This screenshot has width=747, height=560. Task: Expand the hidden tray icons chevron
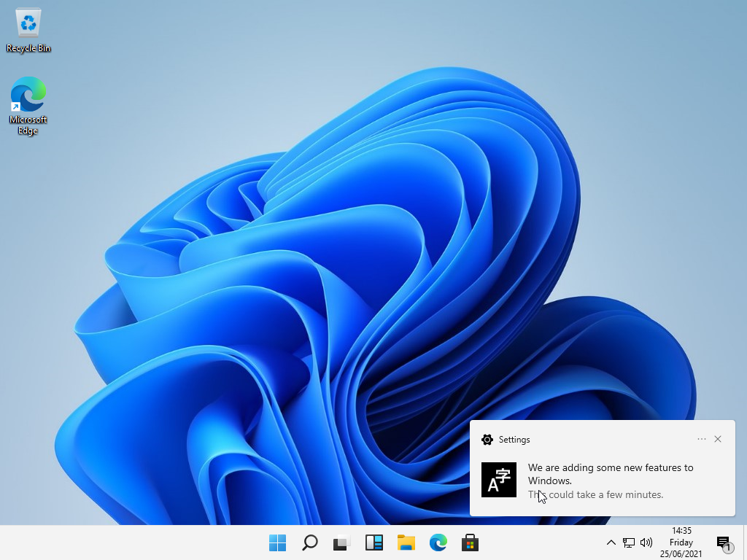coord(611,542)
